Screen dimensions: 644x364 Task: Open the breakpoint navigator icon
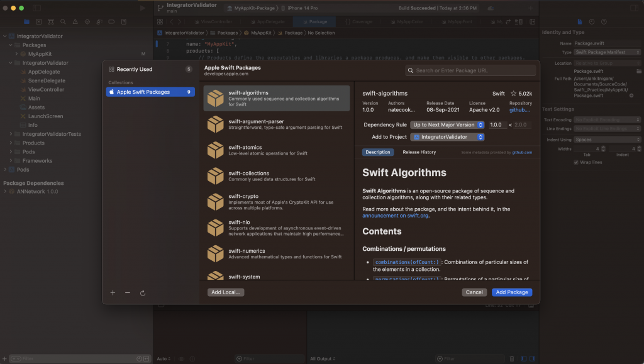(111, 22)
